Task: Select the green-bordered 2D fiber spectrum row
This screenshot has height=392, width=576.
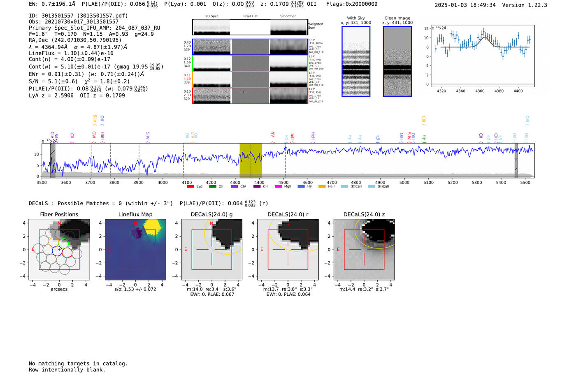Action: (x=250, y=63)
